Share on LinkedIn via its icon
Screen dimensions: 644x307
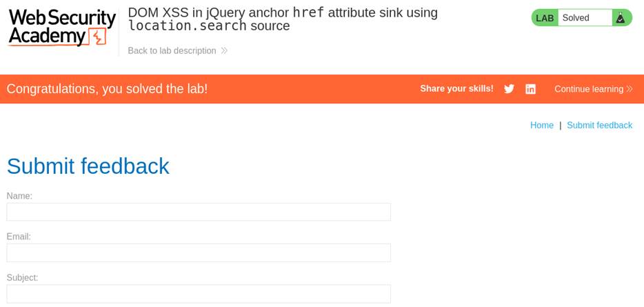click(530, 89)
